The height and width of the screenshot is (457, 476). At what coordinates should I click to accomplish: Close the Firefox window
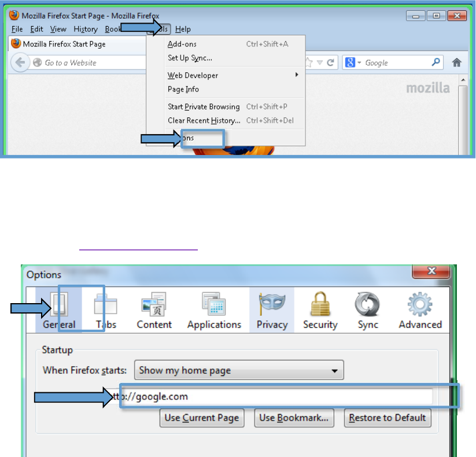pyautogui.click(x=457, y=16)
